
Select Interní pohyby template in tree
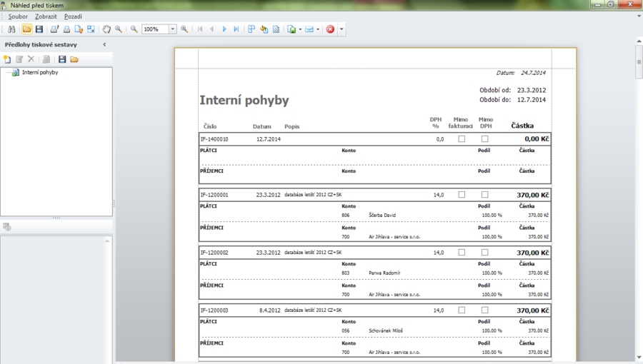tap(39, 72)
